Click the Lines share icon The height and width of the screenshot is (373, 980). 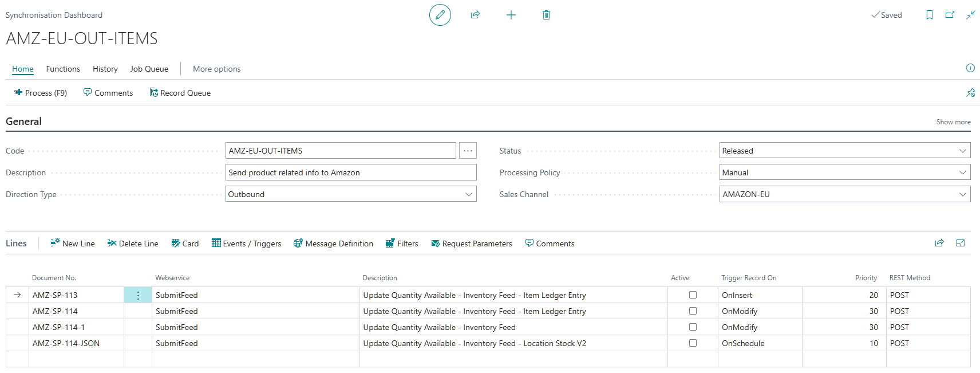coord(939,243)
